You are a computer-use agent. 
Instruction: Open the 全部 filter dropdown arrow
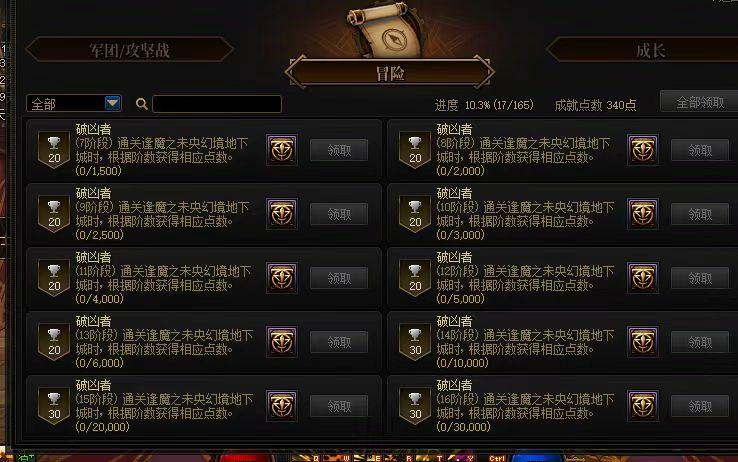click(x=112, y=103)
